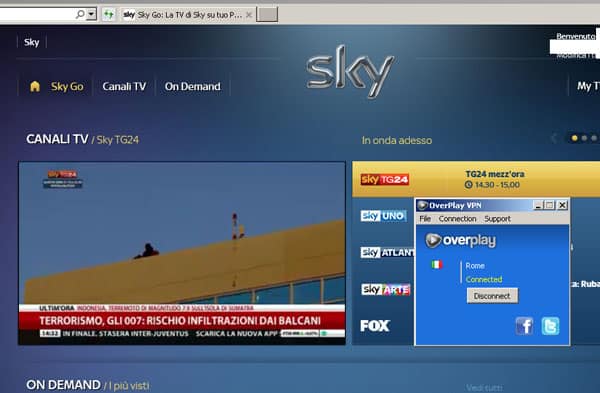Image resolution: width=600 pixels, height=393 pixels.
Task: Open the File menu in OverPlay VPN
Action: click(x=425, y=219)
